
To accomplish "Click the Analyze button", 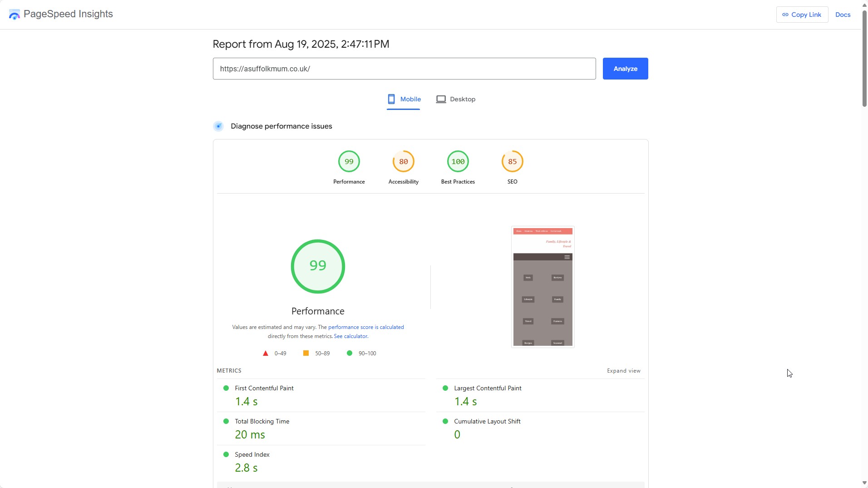I will 625,69.
